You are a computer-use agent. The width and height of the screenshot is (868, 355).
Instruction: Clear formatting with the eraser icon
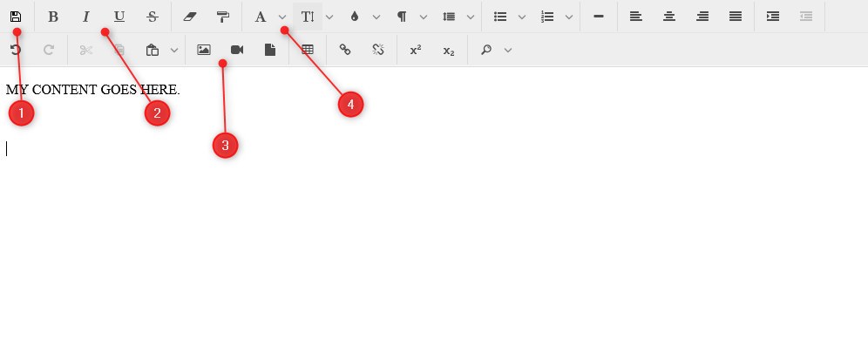191,17
